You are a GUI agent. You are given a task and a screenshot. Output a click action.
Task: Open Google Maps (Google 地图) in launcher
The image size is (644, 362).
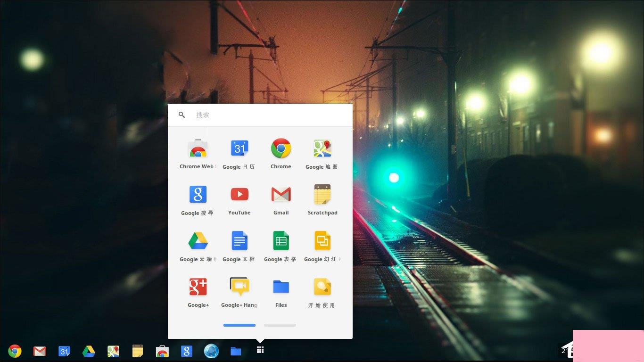[322, 154]
